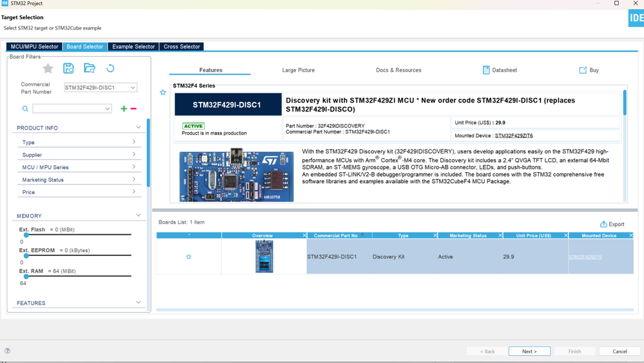Close the Unit Price column
Image resolution: width=644 pixels, height=363 pixels.
coord(565,235)
